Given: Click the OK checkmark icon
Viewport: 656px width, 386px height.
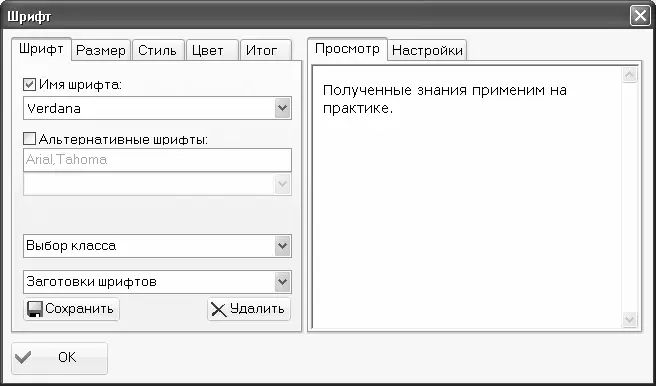Looking at the screenshot, I should (23, 357).
